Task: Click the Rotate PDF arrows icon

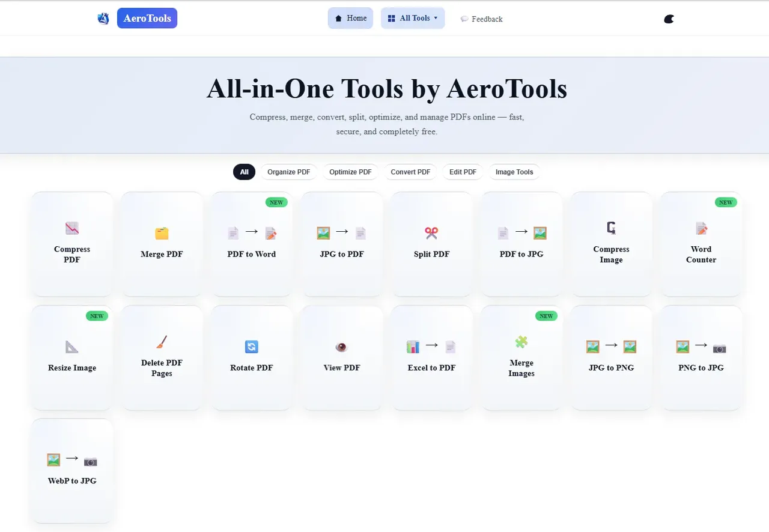Action: pyautogui.click(x=252, y=346)
